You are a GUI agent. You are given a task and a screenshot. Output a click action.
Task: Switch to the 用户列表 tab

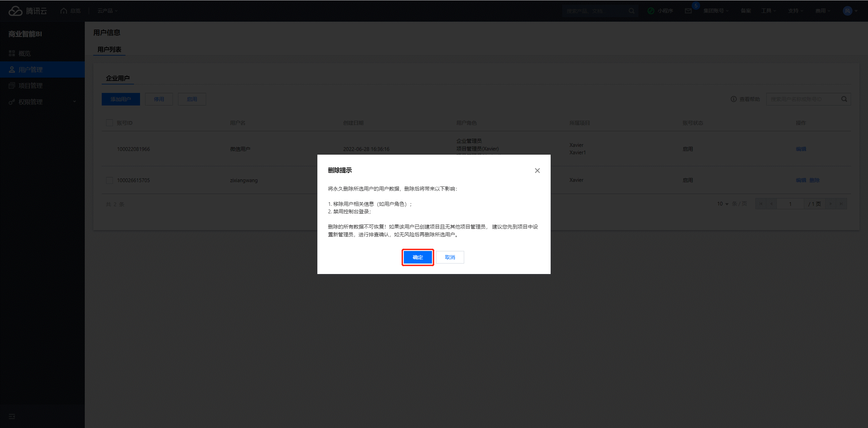[109, 50]
